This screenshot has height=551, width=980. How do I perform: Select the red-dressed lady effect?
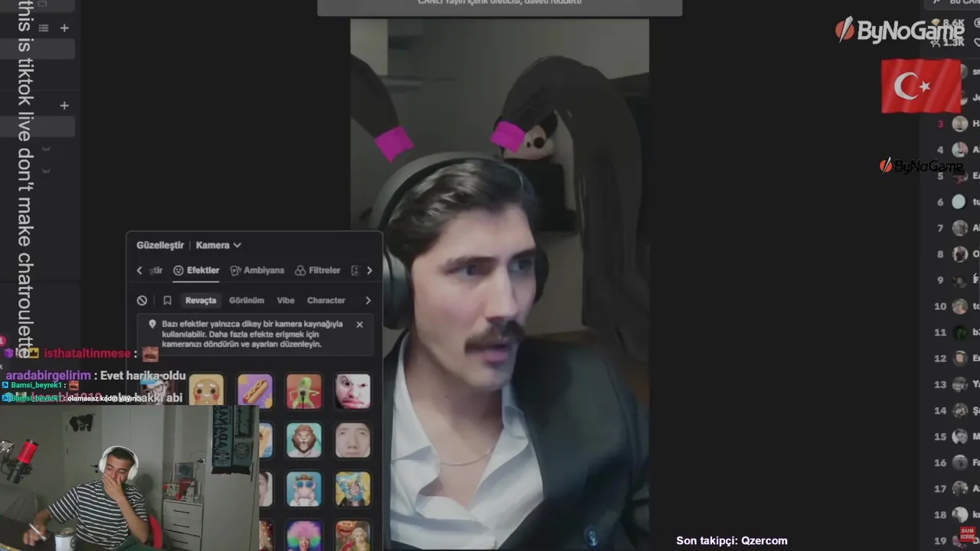(353, 536)
